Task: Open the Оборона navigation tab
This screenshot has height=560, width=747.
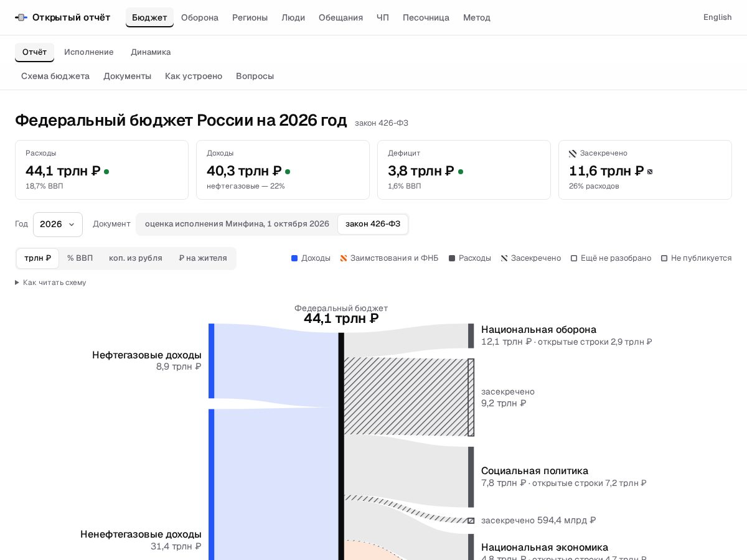Action: pos(200,17)
